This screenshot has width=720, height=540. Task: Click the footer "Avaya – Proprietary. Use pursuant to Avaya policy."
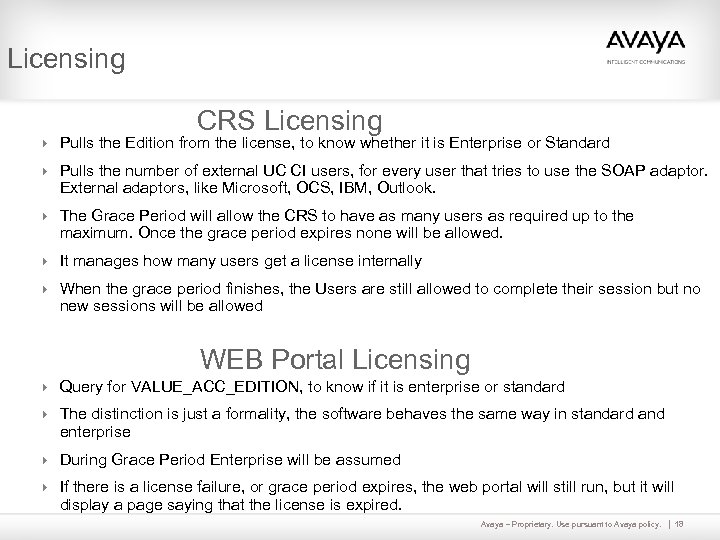[571, 524]
